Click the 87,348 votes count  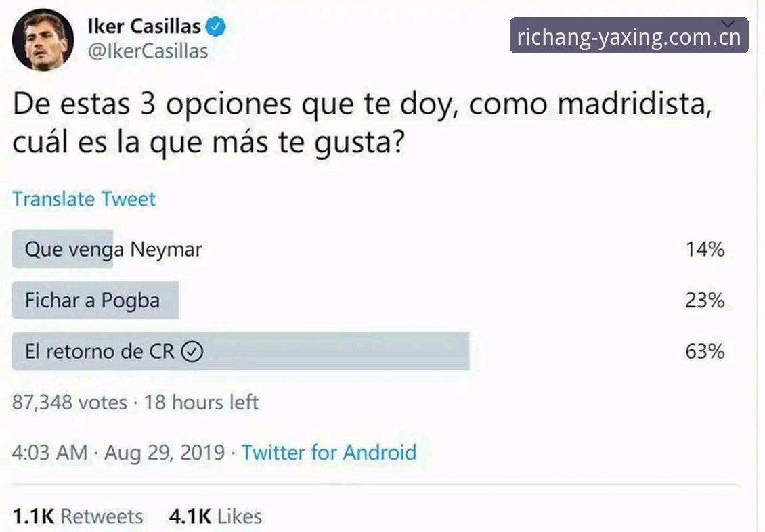69,403
